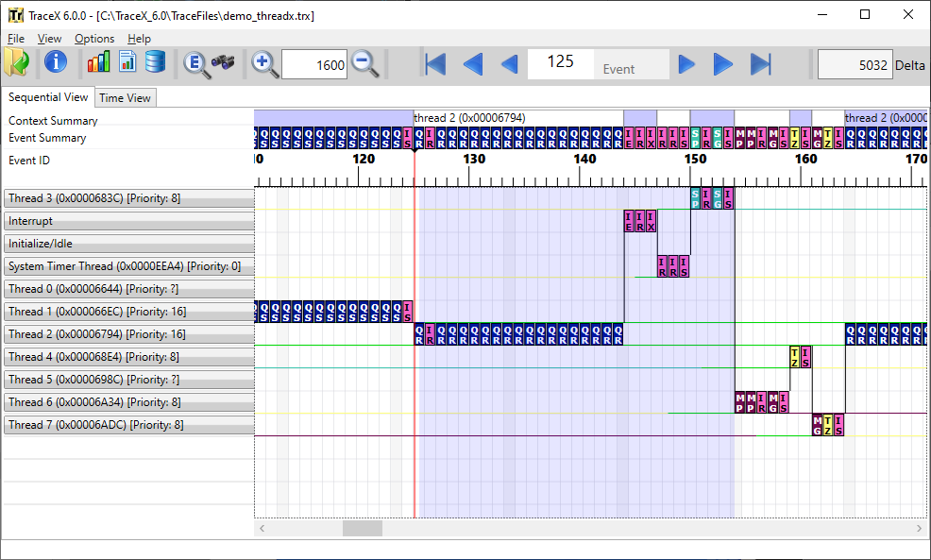Select the Sequential View tab

[48, 97]
